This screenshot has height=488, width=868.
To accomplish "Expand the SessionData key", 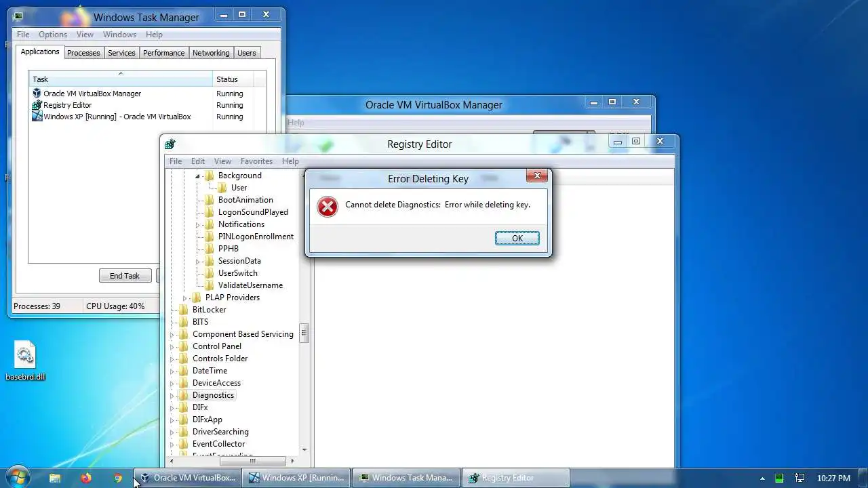I will (198, 261).
